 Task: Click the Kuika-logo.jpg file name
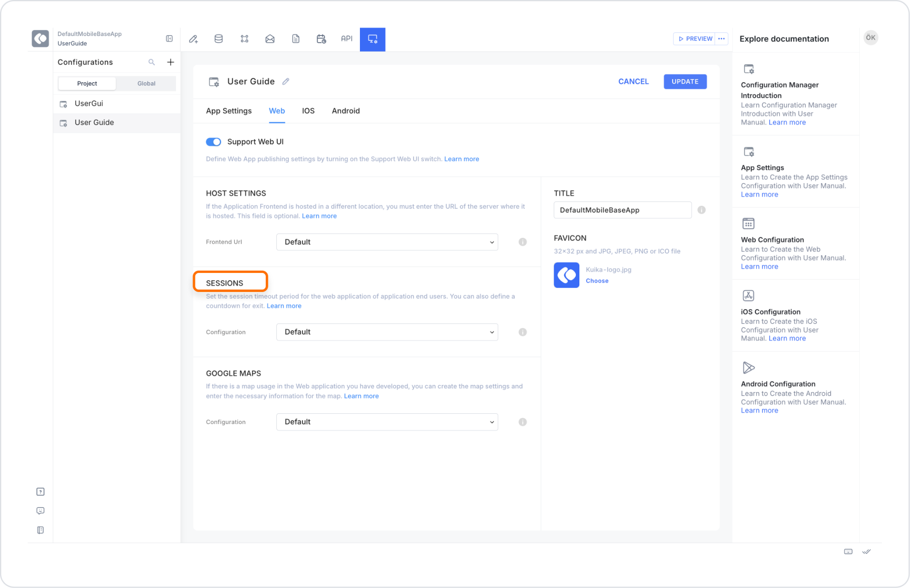(608, 269)
